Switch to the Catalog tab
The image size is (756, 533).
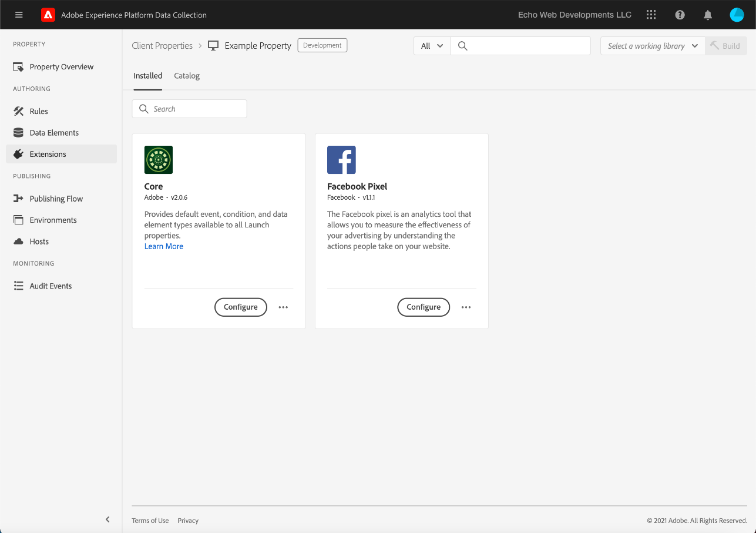pos(187,76)
